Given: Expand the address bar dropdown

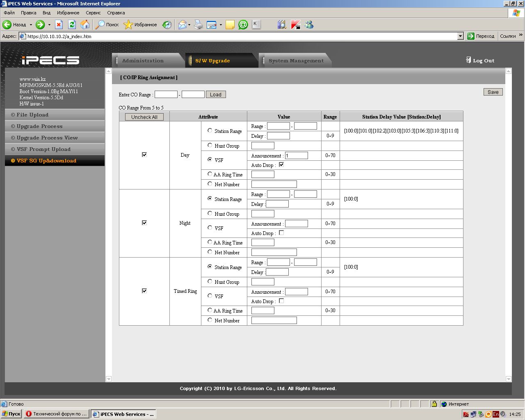Looking at the screenshot, I should [460, 36].
